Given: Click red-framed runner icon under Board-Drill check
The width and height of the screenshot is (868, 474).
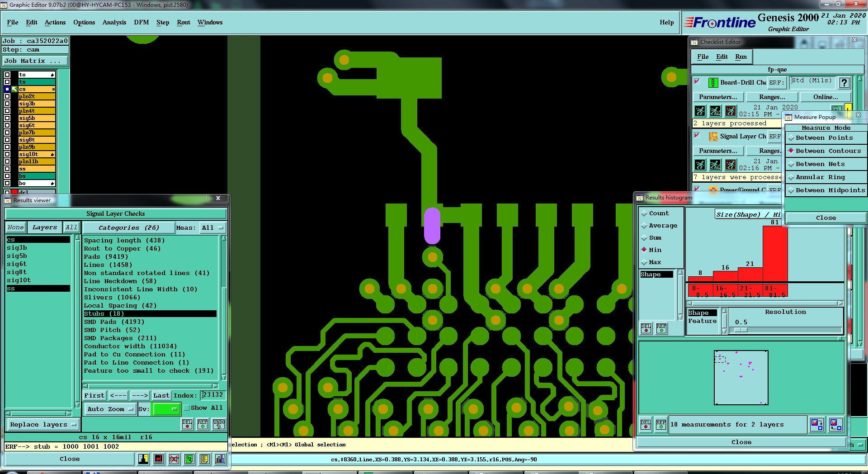Looking at the screenshot, I should tap(731, 110).
